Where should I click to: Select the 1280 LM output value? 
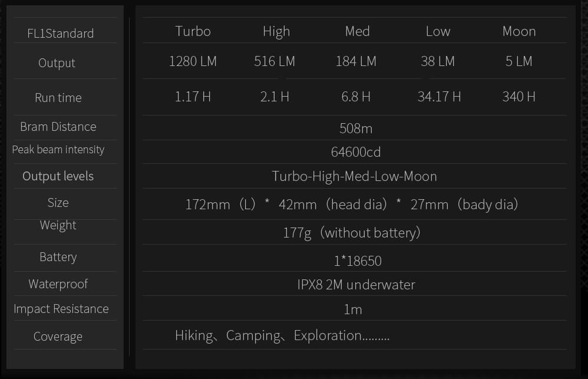[x=193, y=61]
